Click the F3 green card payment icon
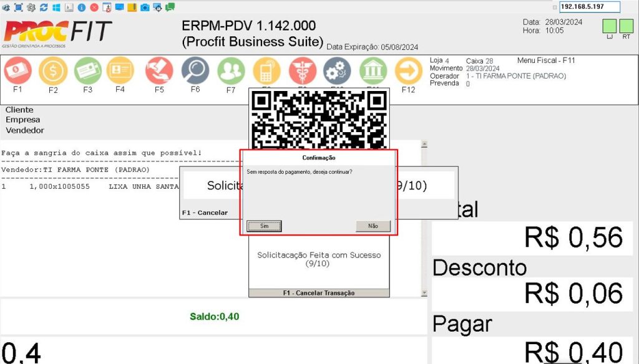Image resolution: width=639 pixels, height=364 pixels. tap(88, 71)
